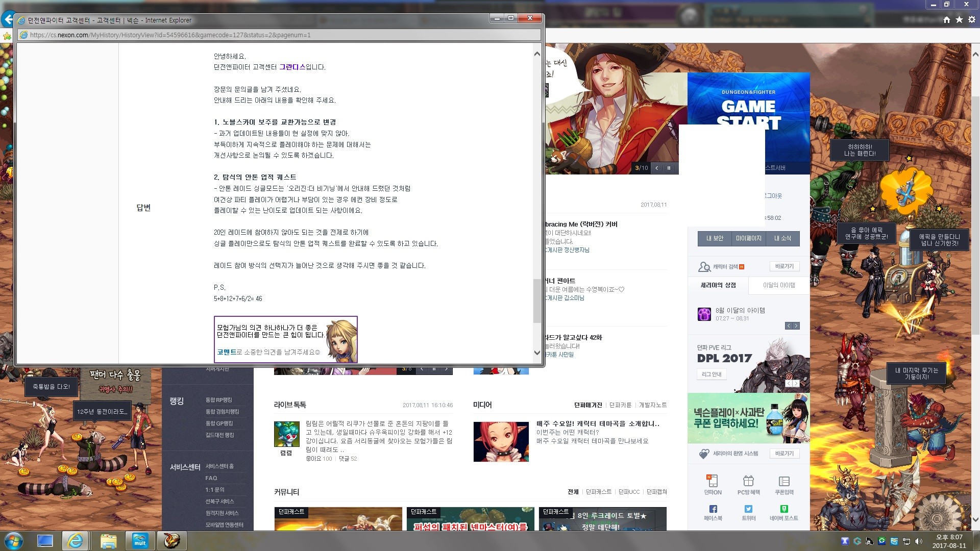Click the volume speaker tray icon
980x551 pixels.
(919, 541)
